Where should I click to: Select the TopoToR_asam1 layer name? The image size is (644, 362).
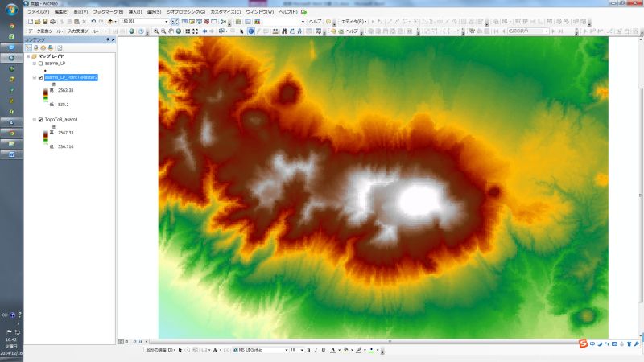pos(61,119)
